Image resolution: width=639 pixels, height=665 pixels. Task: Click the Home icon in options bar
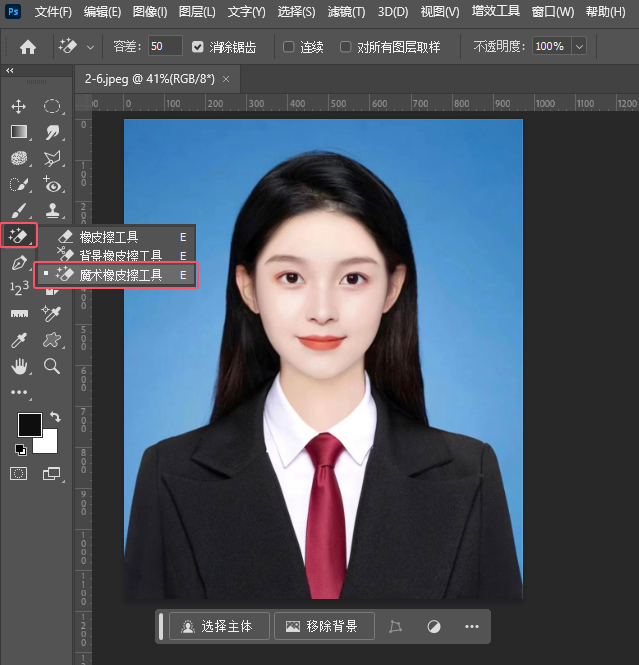(28, 47)
